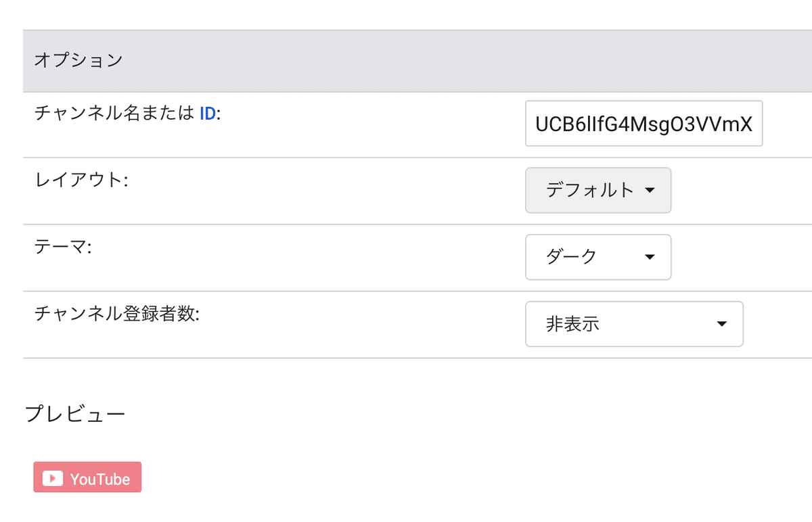Screen dimensions: 812x522
Task: Open the レイアウト dropdown arrow
Action: click(650, 191)
